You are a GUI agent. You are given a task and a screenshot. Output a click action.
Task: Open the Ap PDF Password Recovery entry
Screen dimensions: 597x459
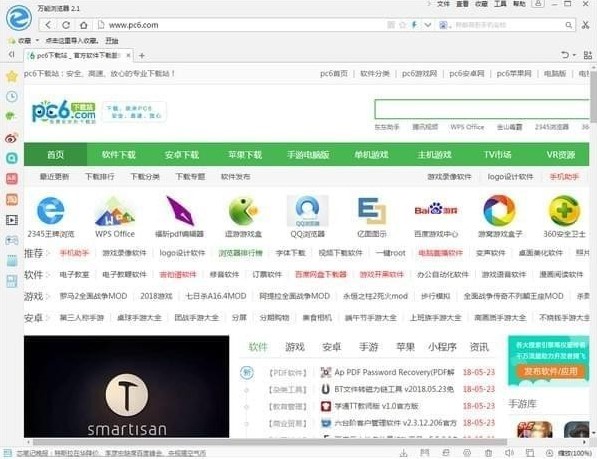[x=394, y=372]
